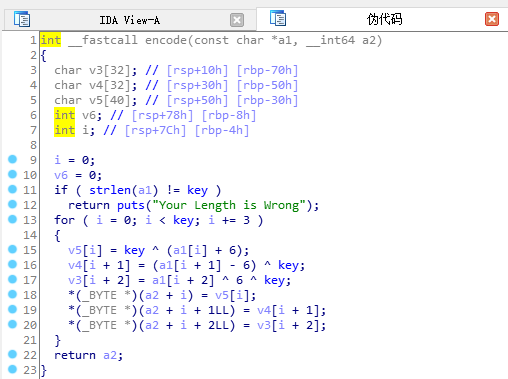Close the IDA View-A tab
The height and width of the screenshot is (379, 508).
click(237, 20)
